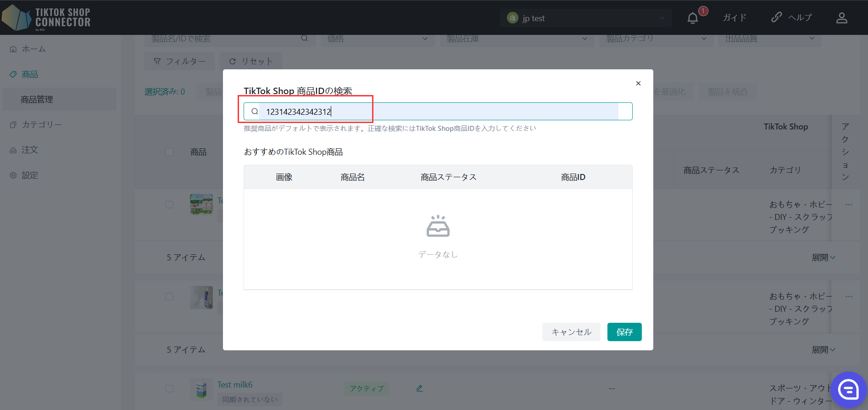The image size is (868, 410).
Task: Open 設定 in sidebar
Action: click(30, 175)
